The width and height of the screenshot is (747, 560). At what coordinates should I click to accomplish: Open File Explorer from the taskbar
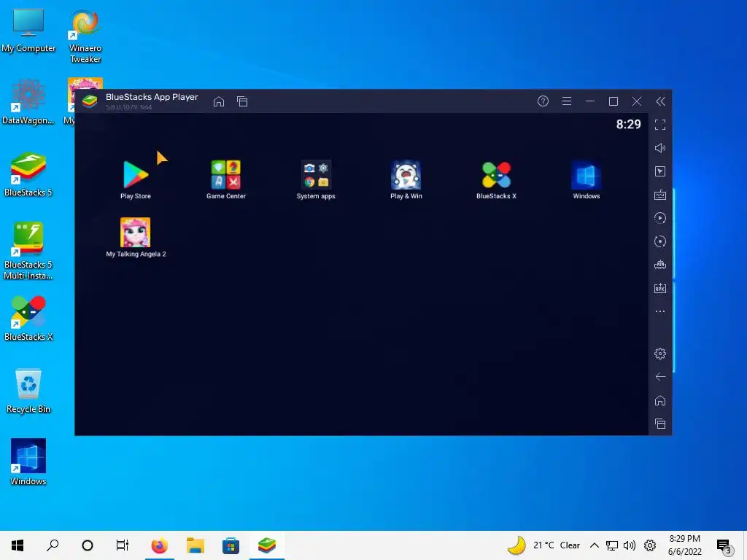tap(195, 545)
